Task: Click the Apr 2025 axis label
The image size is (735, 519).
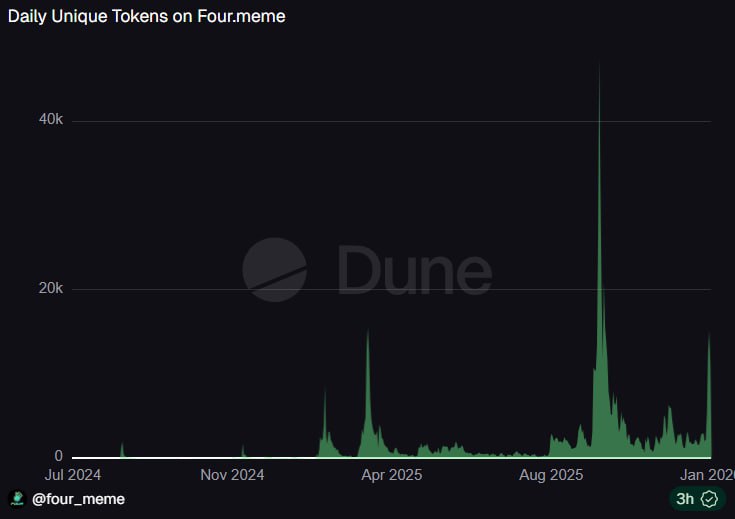Action: point(391,475)
